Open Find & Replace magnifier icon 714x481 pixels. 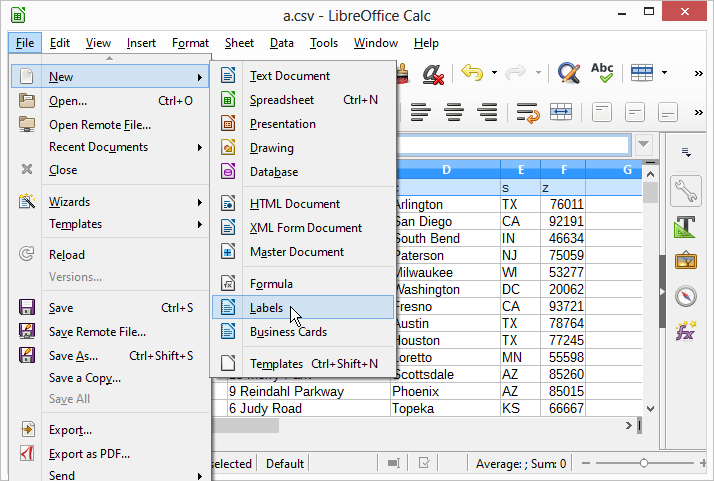[569, 72]
